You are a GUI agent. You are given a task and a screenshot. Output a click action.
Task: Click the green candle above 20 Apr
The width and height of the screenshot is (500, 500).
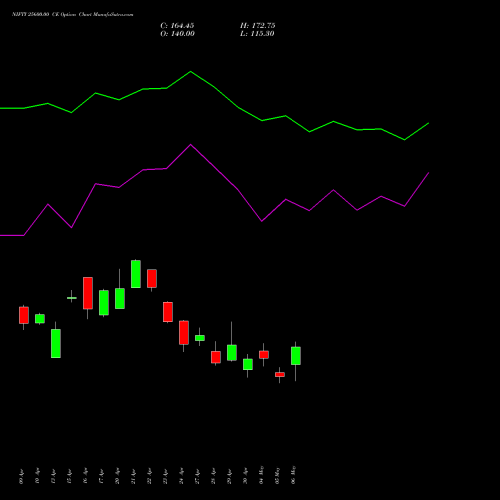(120, 299)
